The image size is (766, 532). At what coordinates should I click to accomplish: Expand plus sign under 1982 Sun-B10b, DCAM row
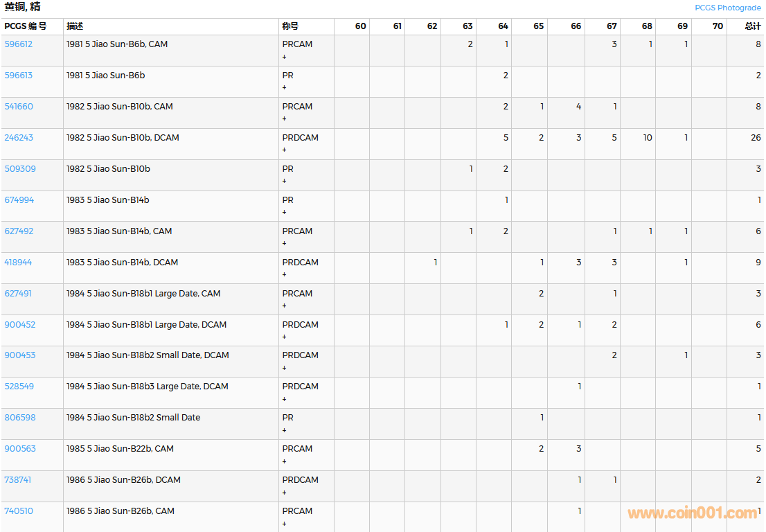[x=284, y=150]
